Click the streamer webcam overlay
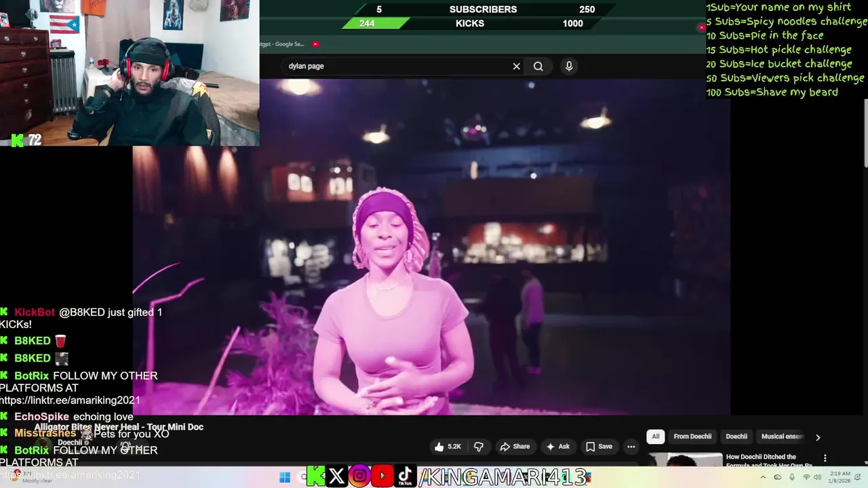This screenshot has height=488, width=868. (130, 73)
